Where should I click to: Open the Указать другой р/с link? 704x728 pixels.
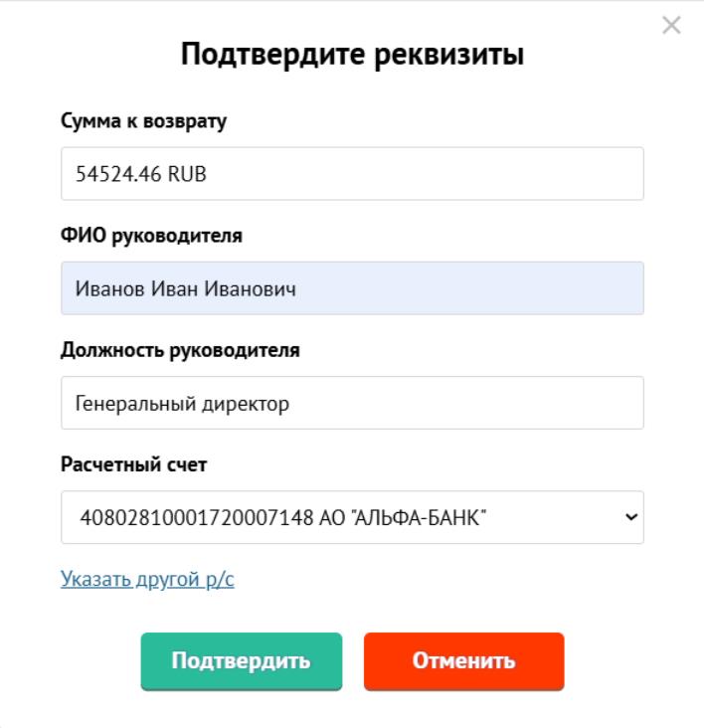(147, 579)
